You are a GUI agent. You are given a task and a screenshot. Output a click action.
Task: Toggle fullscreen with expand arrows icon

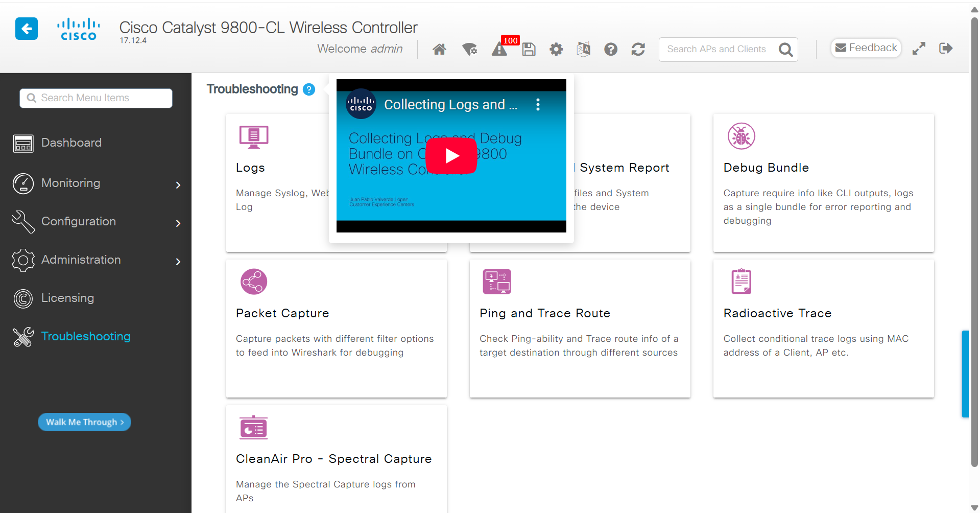(x=919, y=49)
